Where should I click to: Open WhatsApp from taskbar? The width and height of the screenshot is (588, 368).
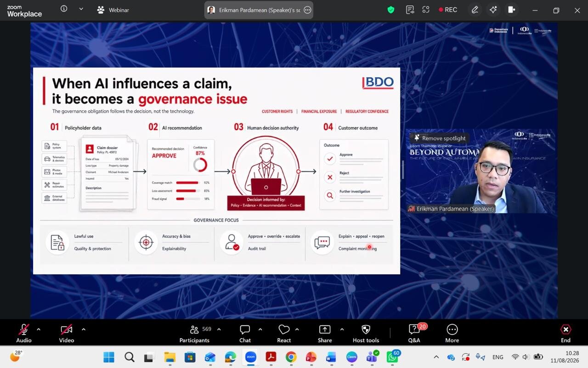pyautogui.click(x=393, y=357)
